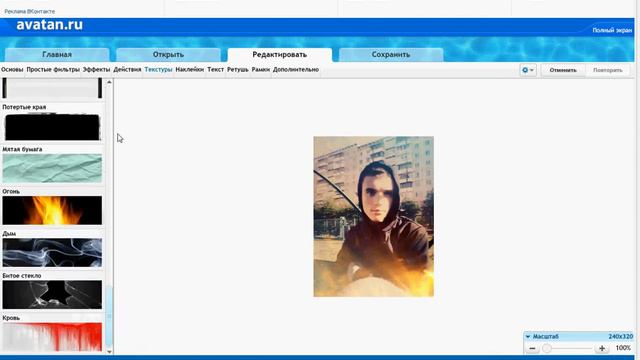Click the edited photo on canvas
The image size is (640, 360).
point(373,217)
